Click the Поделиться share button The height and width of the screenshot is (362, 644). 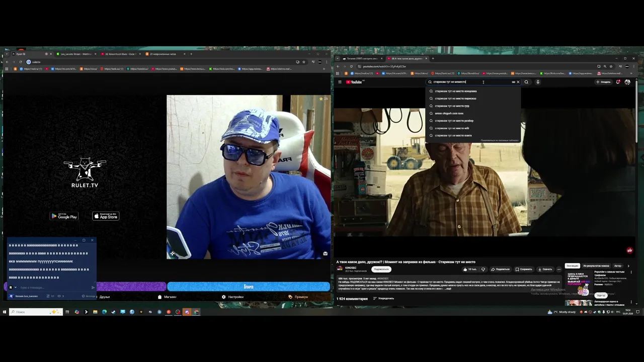point(500,269)
